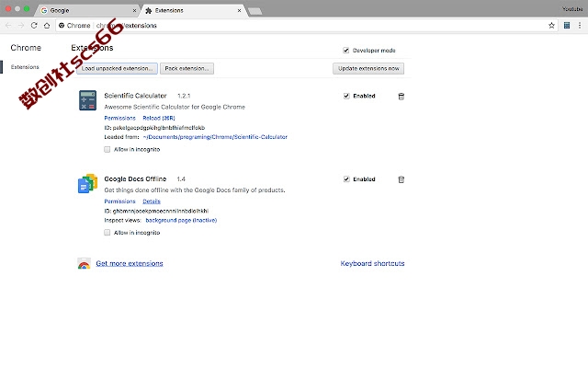Select Extensions in the left sidebar
Image resolution: width=588 pixels, height=368 pixels.
coord(25,67)
